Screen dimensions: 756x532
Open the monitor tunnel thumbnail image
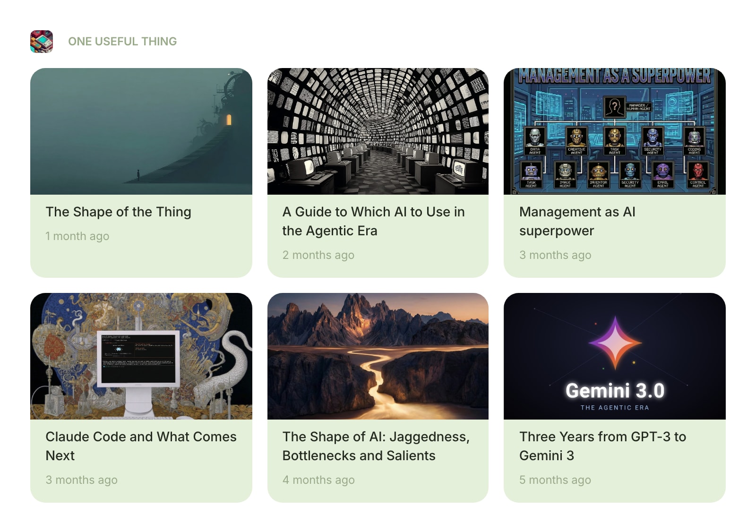click(378, 131)
